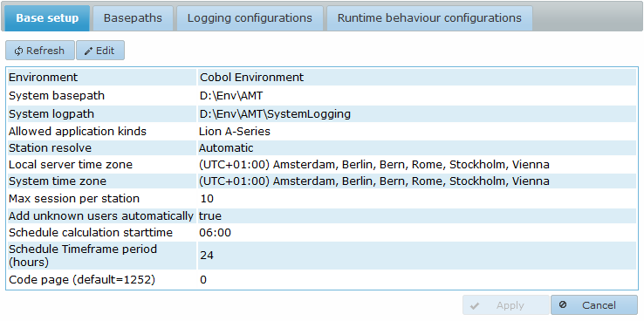Click Schedule calculation starttime 06:00 value
The image size is (644, 321).
pos(216,233)
